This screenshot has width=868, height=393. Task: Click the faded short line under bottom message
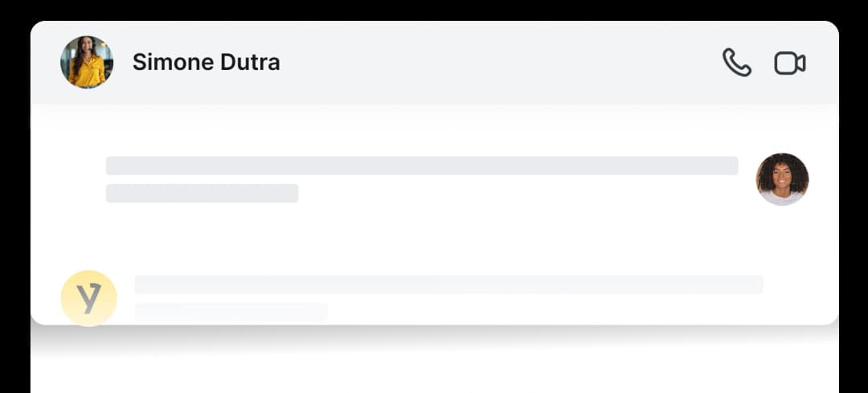(231, 311)
